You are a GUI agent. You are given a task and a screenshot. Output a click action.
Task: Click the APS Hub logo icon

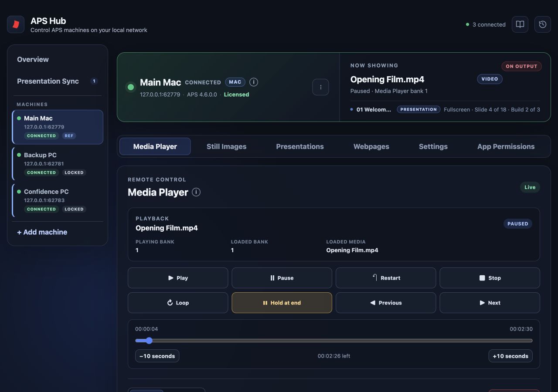pos(16,24)
